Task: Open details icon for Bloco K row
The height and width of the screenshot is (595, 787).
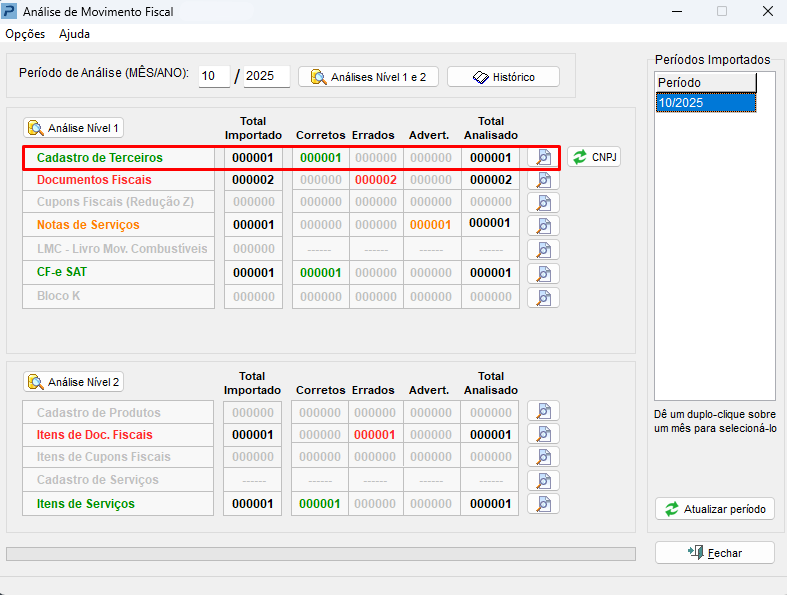Action: (543, 297)
